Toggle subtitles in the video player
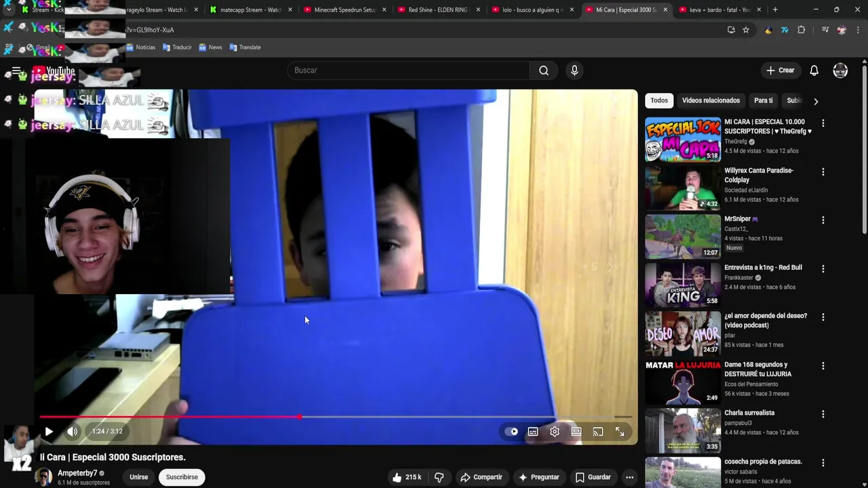Image resolution: width=868 pixels, height=488 pixels. click(533, 432)
